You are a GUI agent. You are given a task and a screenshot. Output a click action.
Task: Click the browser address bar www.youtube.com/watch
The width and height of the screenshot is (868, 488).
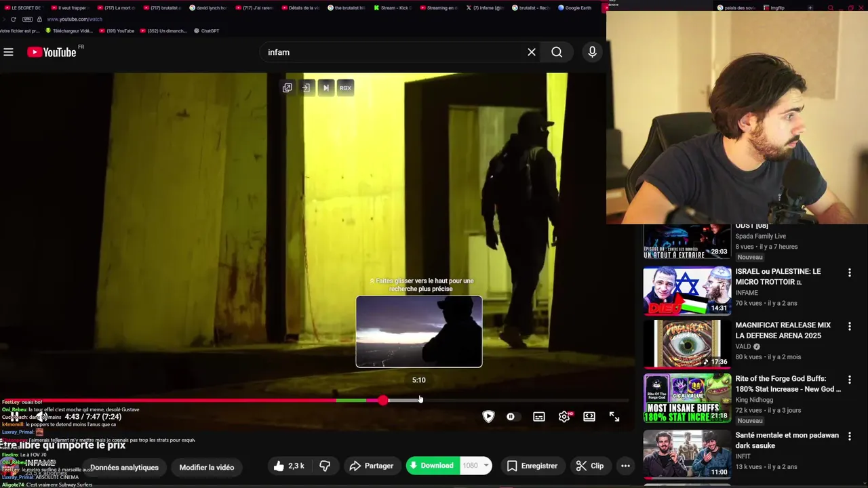click(75, 19)
